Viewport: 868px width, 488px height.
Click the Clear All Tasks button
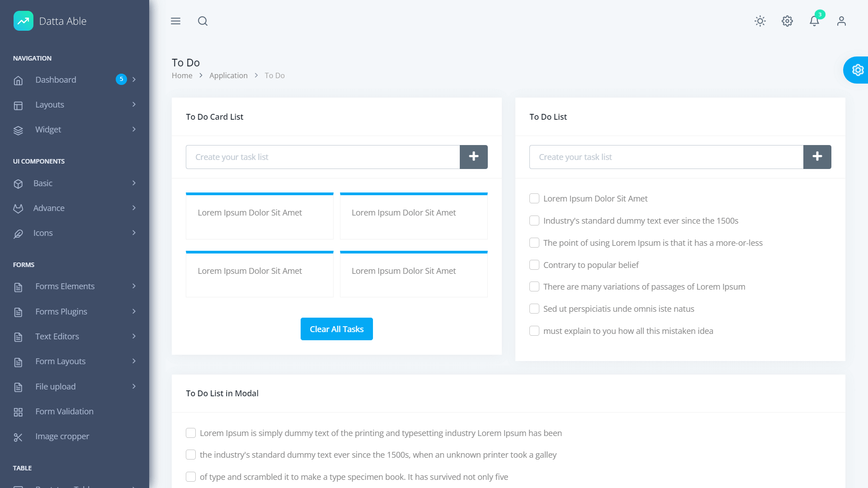pyautogui.click(x=336, y=329)
